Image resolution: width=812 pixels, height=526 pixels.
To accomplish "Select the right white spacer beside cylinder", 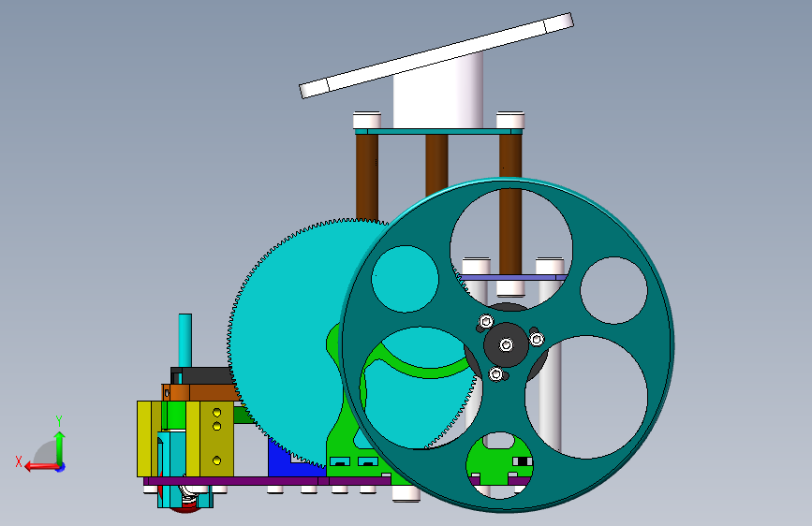I will [x=510, y=120].
